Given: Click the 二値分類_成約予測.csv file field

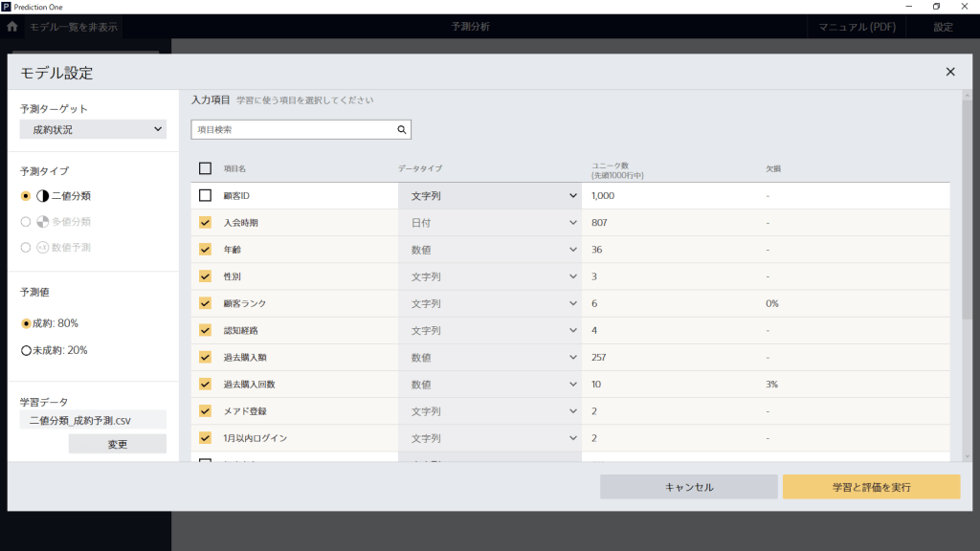Looking at the screenshot, I should pyautogui.click(x=93, y=421).
